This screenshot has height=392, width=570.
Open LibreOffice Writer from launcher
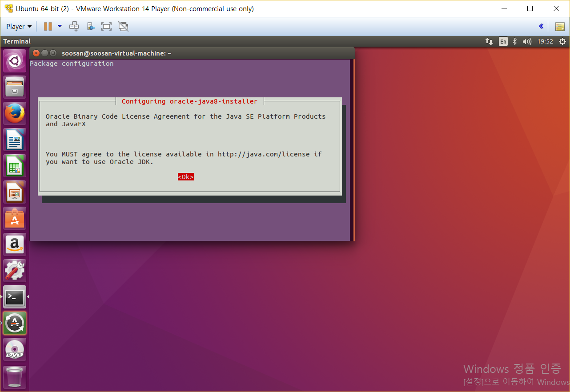click(x=15, y=140)
